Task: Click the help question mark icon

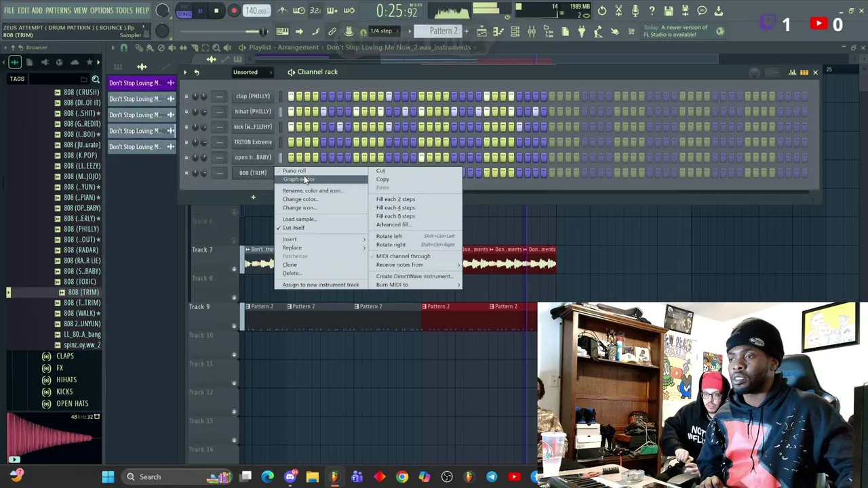Action: click(652, 10)
